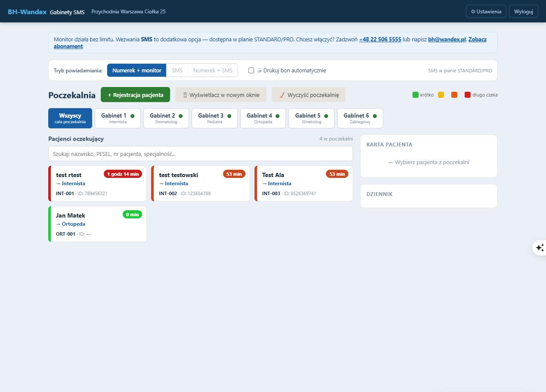Enable Drukuj bon automatycznie checkbox

pos(251,70)
